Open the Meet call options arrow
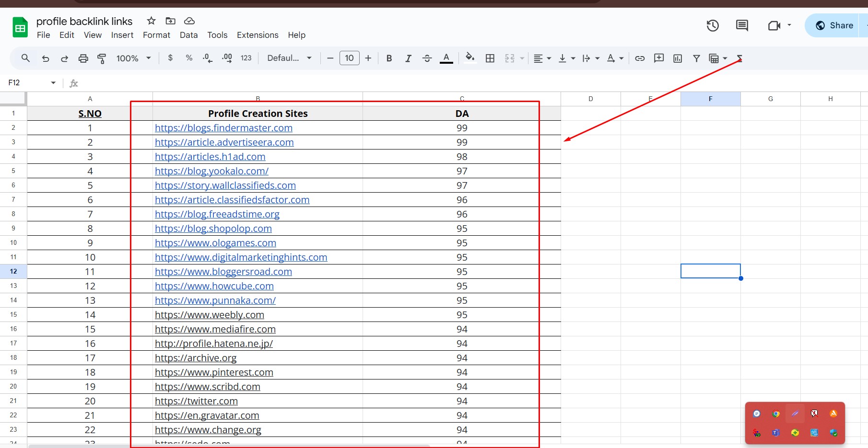Viewport: 868px width, 448px height. click(x=789, y=25)
